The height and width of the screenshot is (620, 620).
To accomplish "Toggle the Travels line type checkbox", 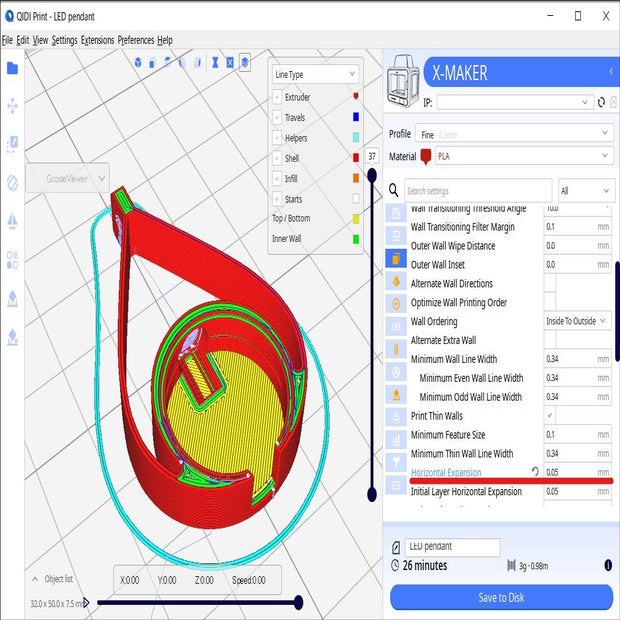I will (x=277, y=118).
